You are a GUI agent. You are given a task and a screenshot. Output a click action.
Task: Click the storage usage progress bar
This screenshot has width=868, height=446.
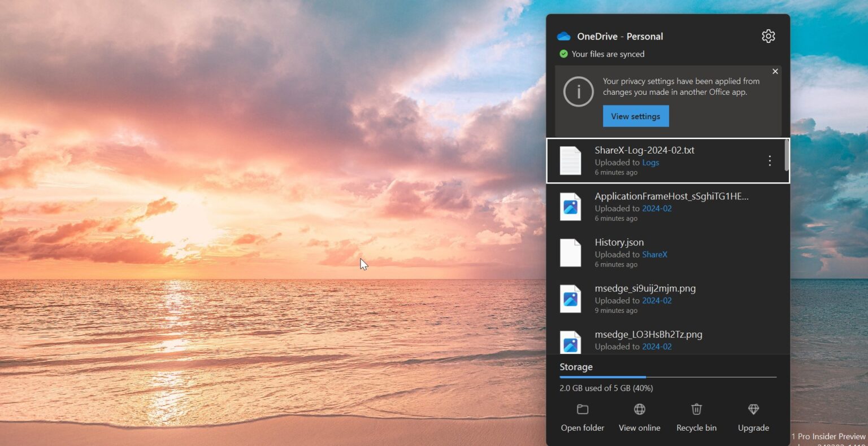coord(667,377)
